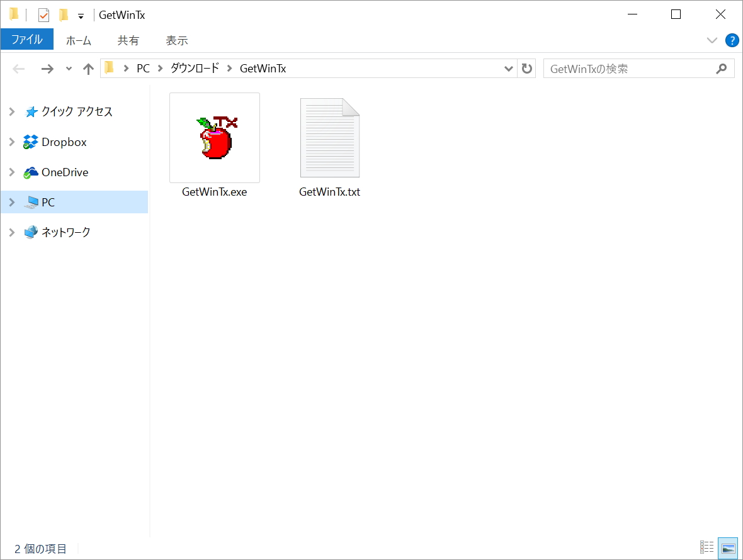This screenshot has width=743, height=560.
Task: Select the Dropbox item in the sidebar
Action: tap(61, 142)
